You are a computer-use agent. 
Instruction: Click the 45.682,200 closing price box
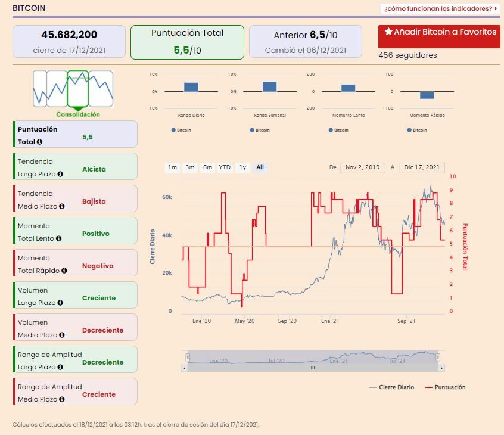point(69,42)
